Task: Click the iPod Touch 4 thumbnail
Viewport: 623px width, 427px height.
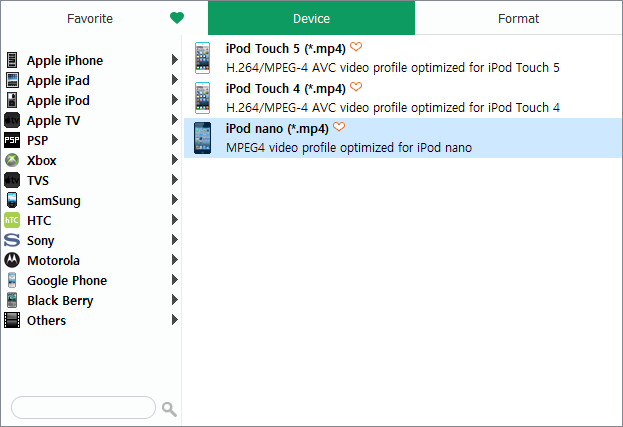Action: click(202, 98)
